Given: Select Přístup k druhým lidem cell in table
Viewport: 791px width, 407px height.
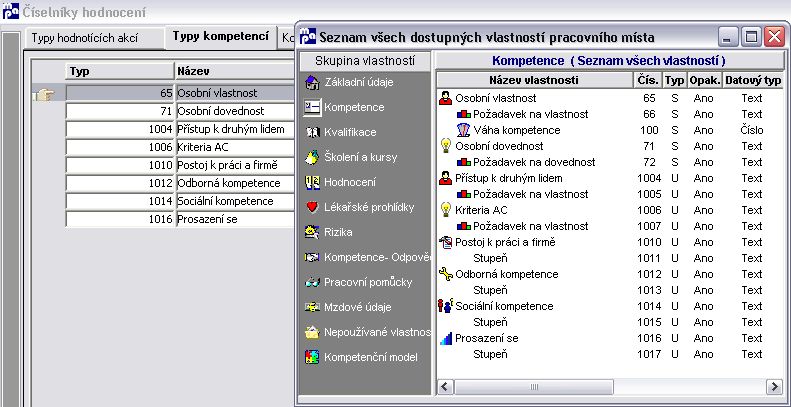Looking at the screenshot, I should click(235, 129).
